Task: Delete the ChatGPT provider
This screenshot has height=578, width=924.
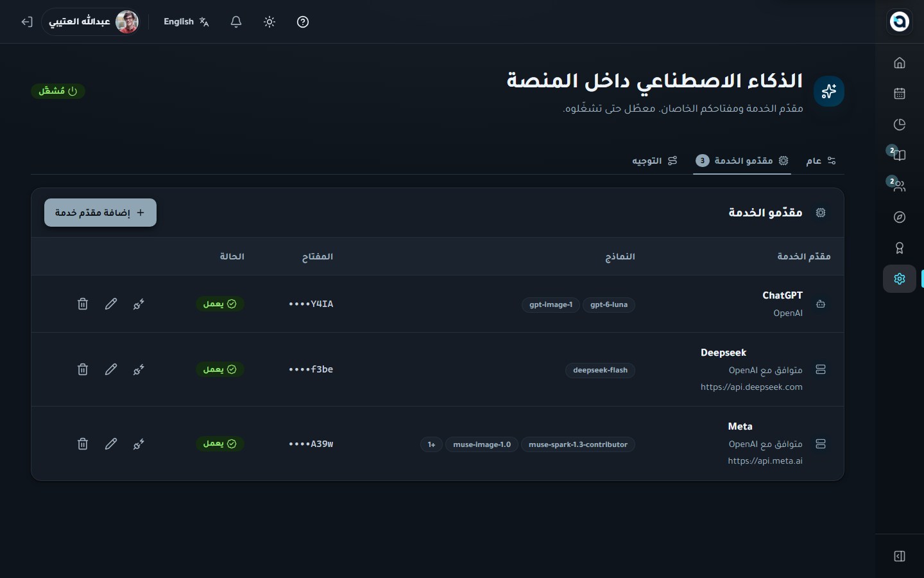Action: click(83, 304)
